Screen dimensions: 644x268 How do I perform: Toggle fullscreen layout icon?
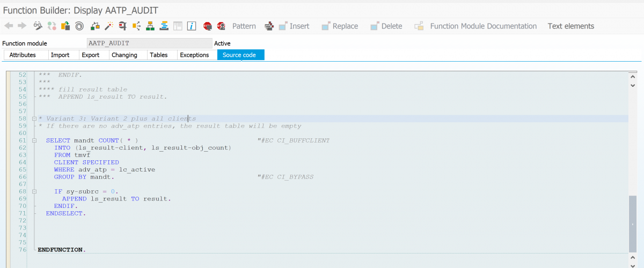pyautogui.click(x=178, y=26)
